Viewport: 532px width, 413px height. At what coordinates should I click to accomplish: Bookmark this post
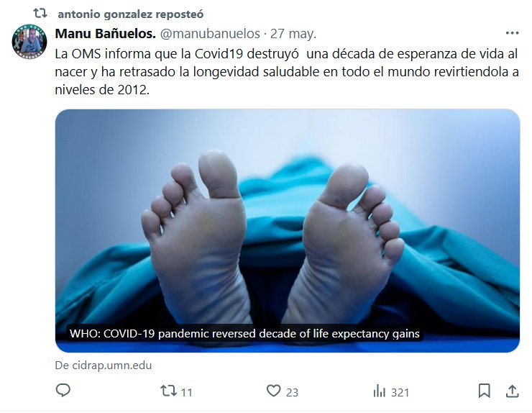tap(484, 391)
